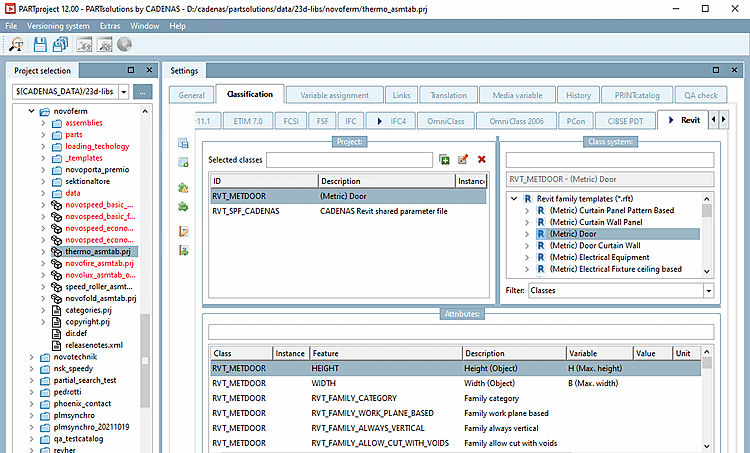
Task: Click the search project magnifier icon
Action: (x=17, y=45)
